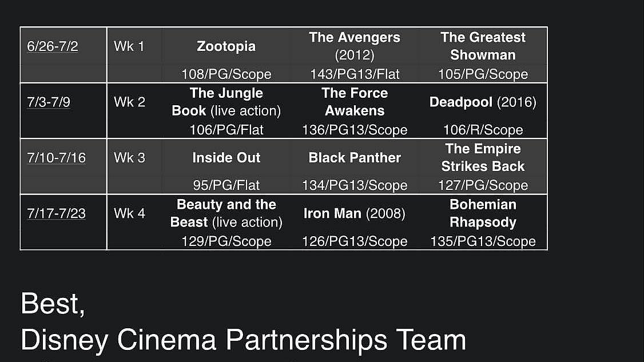Select Beauty and the Beast title

click(x=226, y=213)
